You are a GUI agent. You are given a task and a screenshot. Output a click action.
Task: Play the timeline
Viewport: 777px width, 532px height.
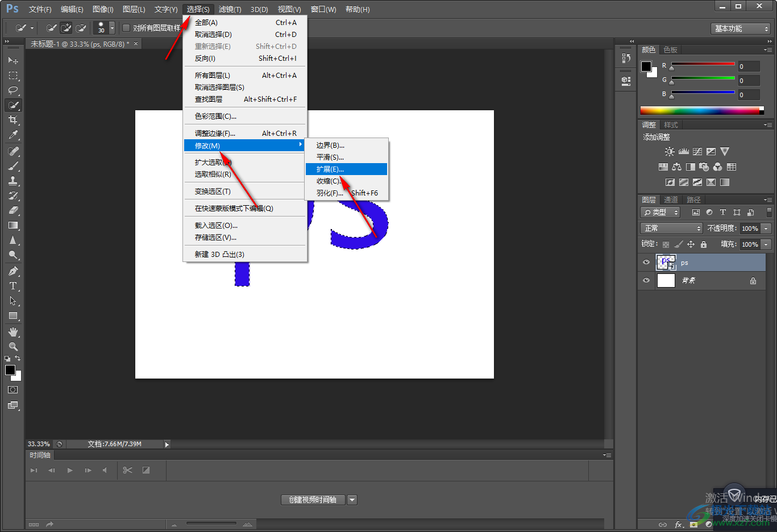[70, 470]
